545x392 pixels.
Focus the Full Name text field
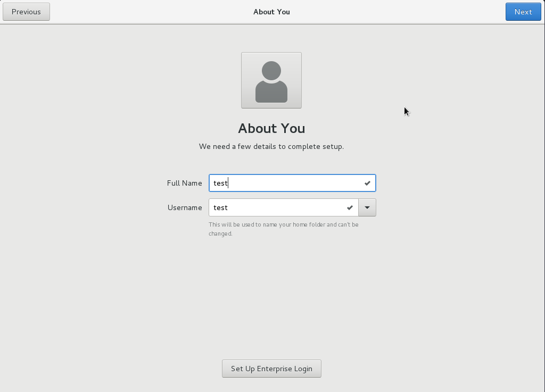(x=292, y=183)
